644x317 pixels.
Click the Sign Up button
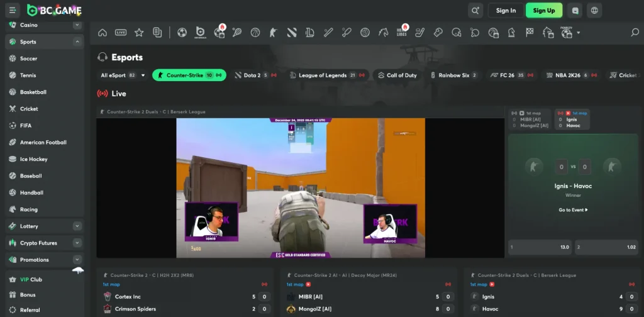[543, 10]
